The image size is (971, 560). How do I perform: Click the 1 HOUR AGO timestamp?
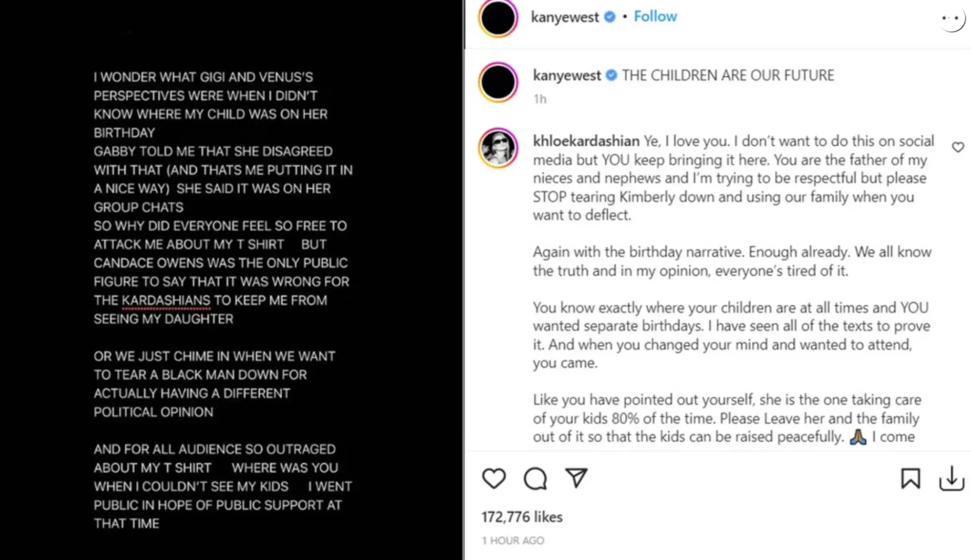pyautogui.click(x=513, y=541)
